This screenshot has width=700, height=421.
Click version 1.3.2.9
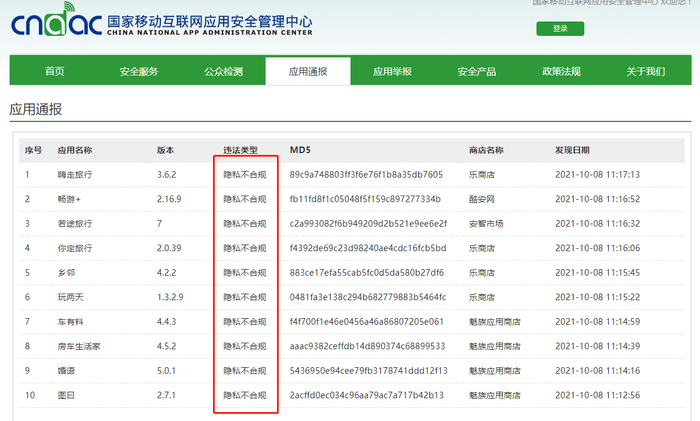tap(170, 297)
